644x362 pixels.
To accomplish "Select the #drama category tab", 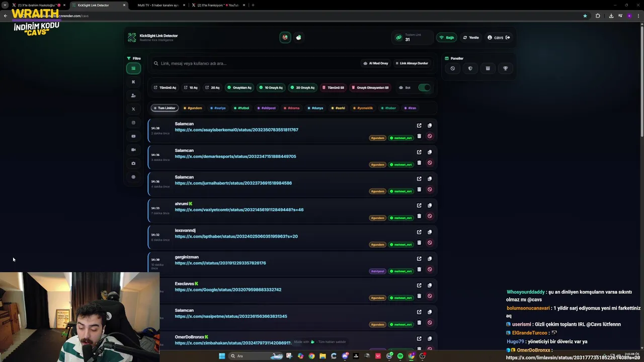I will pyautogui.click(x=292, y=108).
